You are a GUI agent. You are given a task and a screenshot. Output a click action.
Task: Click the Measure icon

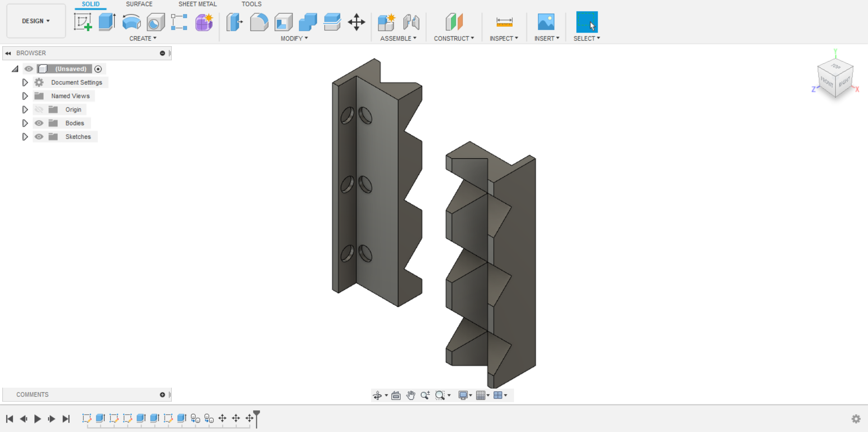point(504,22)
